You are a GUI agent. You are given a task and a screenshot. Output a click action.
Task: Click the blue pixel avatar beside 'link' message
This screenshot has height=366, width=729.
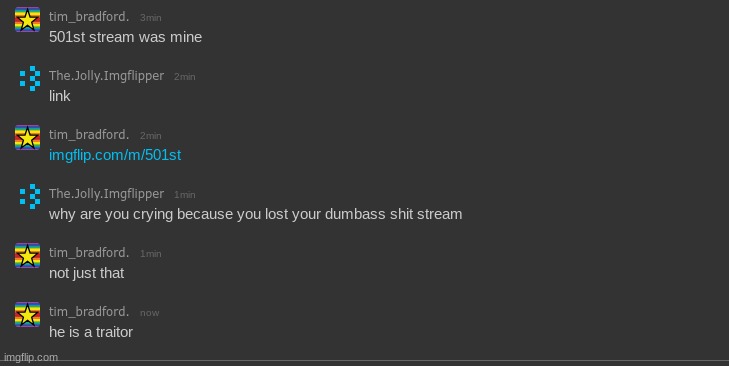point(27,79)
